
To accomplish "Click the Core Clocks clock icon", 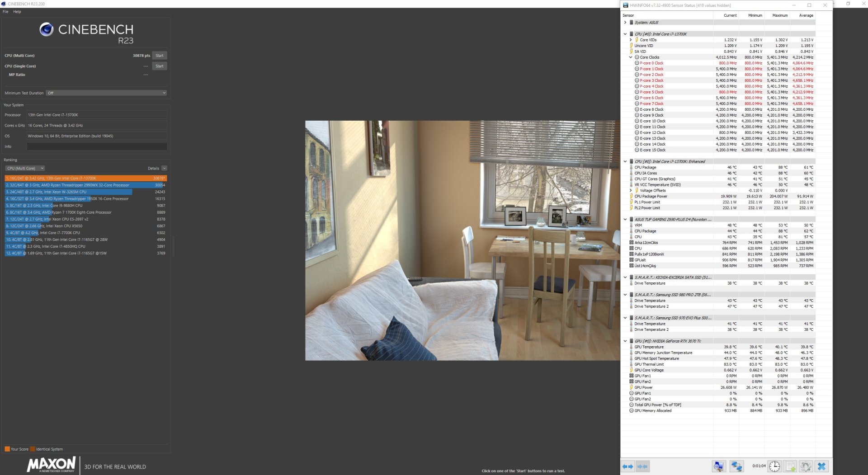I will click(637, 57).
